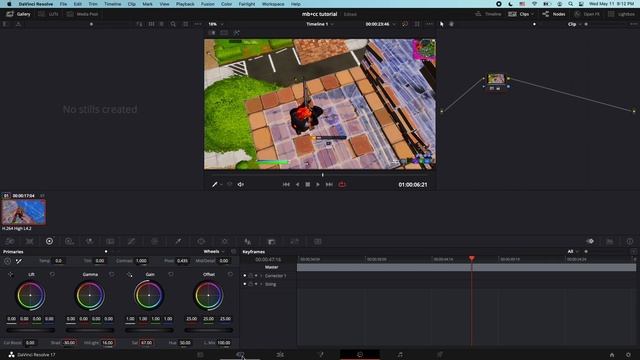Open the Clips dropdown arrow

pyautogui.click(x=532, y=14)
